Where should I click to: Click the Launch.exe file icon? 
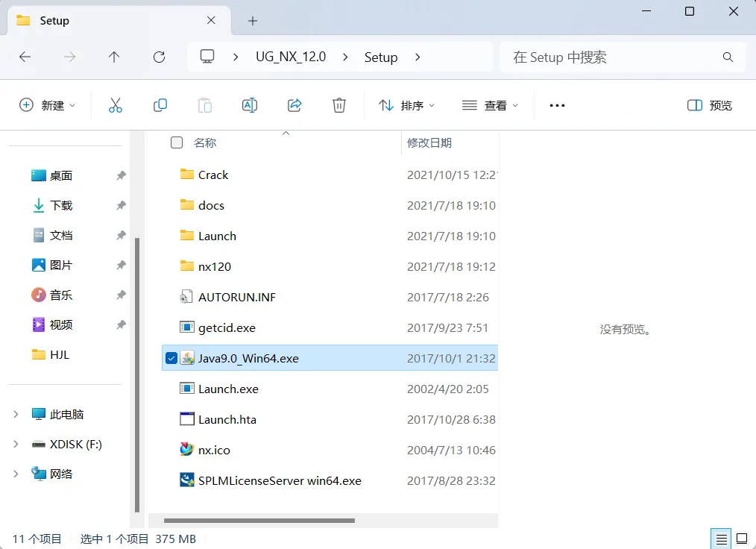(x=187, y=389)
